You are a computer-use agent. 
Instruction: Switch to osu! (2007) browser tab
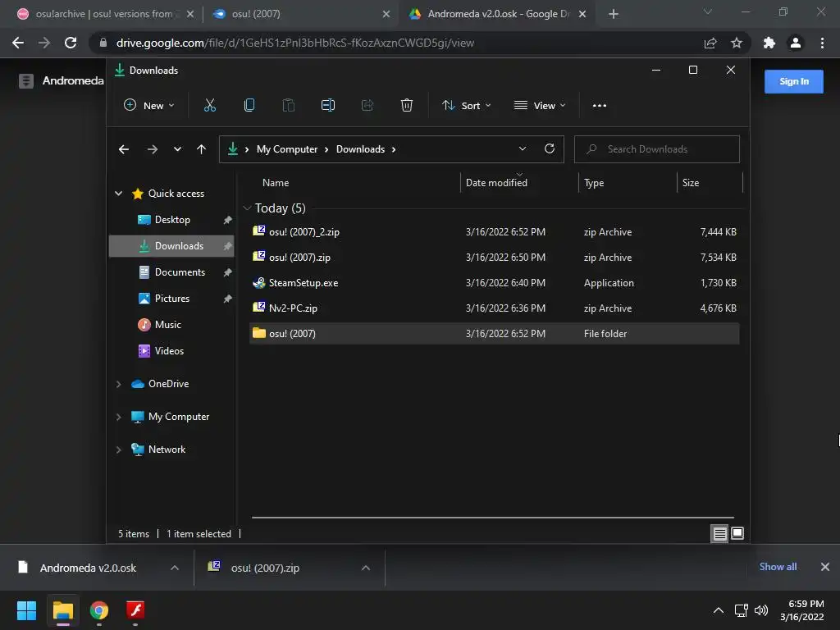300,14
